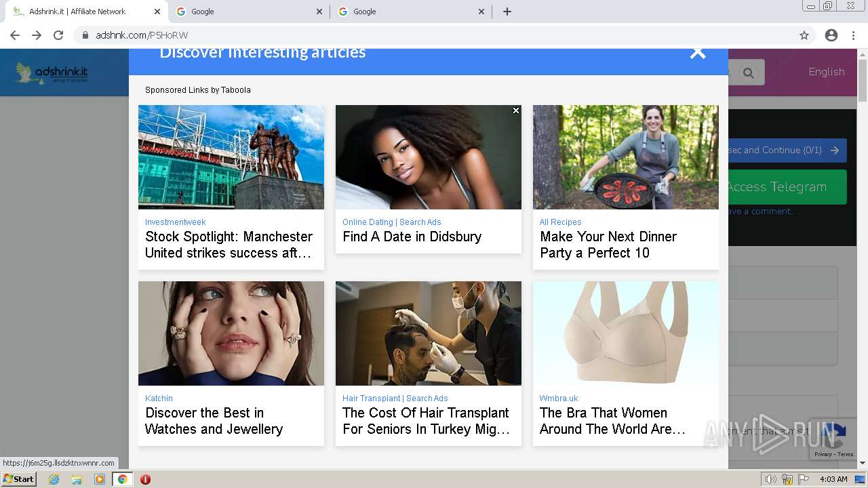Image resolution: width=868 pixels, height=488 pixels.
Task: Open the Chrome three-dot menu
Action: tap(853, 35)
